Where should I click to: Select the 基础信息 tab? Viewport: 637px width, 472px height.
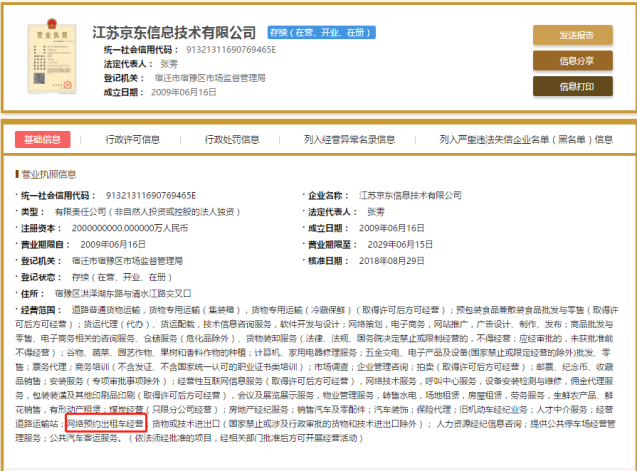(x=43, y=139)
